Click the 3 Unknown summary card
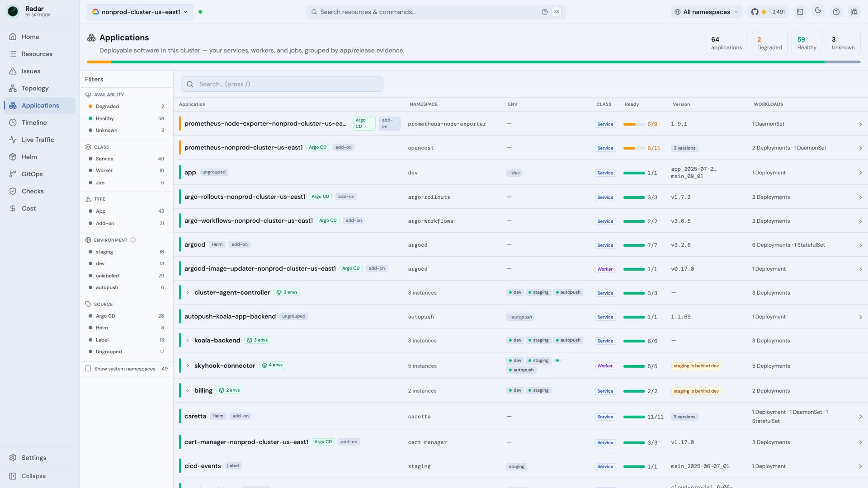Screen dimensions: 868x488 pyautogui.click(x=843, y=43)
